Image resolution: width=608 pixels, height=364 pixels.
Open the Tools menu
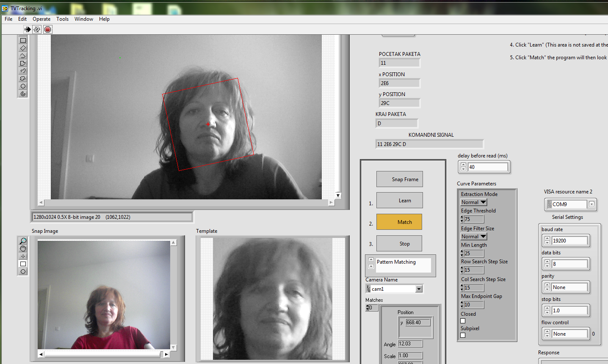point(62,19)
